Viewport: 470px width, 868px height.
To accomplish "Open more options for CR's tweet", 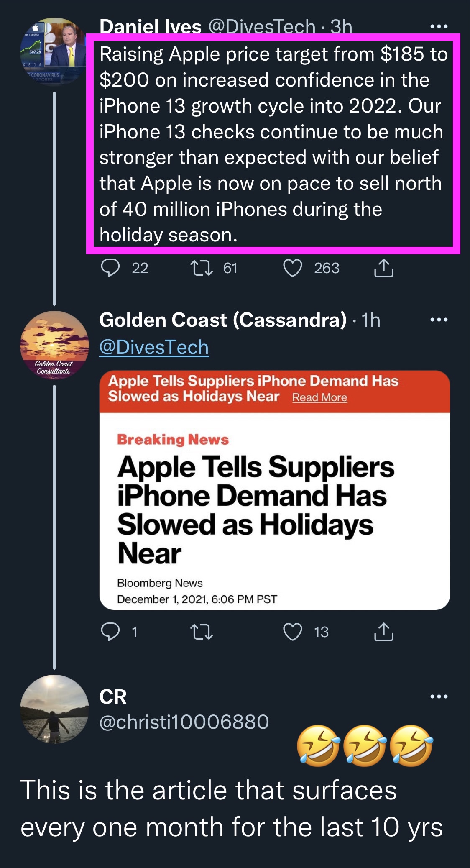I will point(439,696).
